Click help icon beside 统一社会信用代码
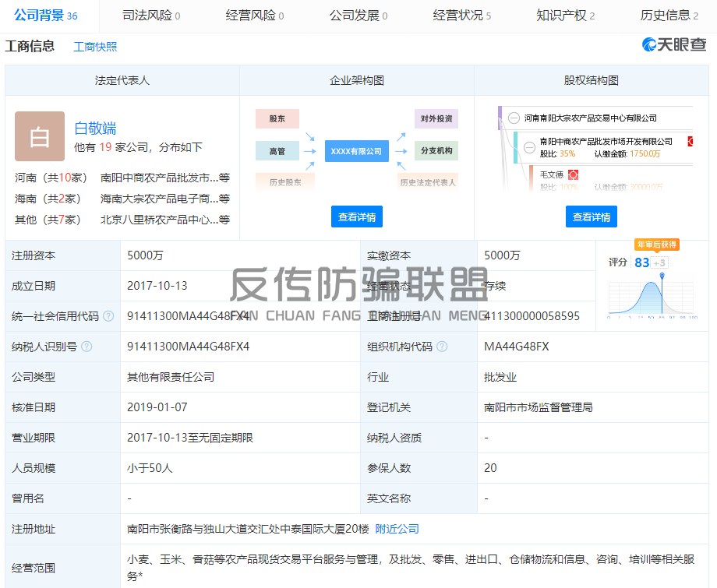 (108, 316)
